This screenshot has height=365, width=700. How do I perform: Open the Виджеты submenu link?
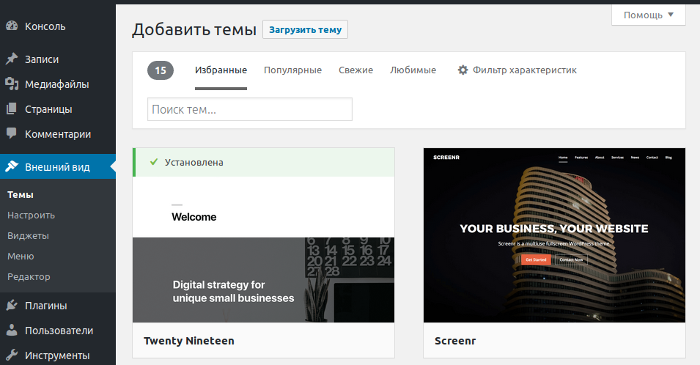point(28,236)
